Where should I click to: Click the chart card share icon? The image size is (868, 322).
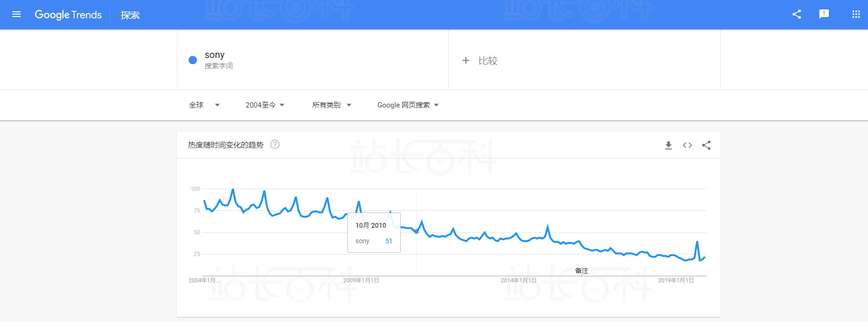(706, 145)
